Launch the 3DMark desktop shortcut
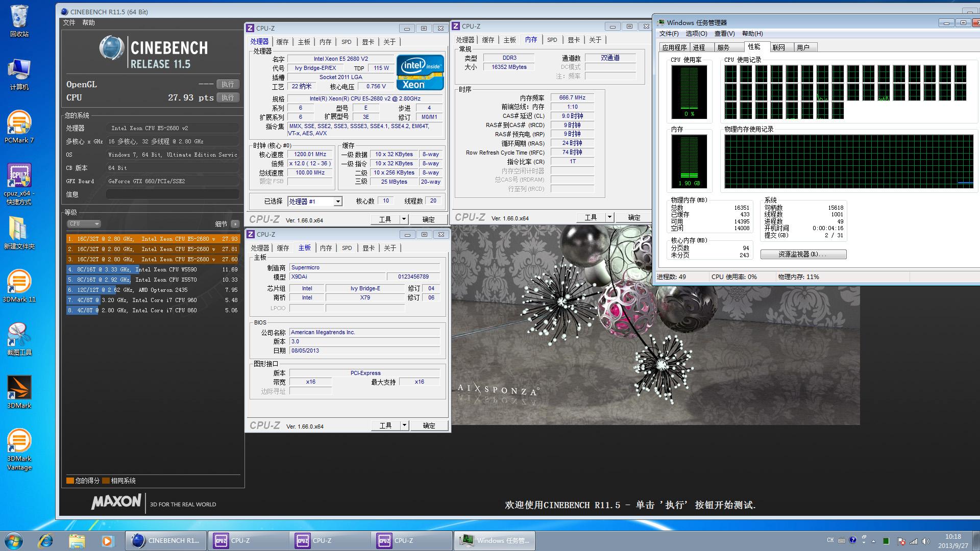Viewport: 980px width, 551px height. (x=19, y=392)
